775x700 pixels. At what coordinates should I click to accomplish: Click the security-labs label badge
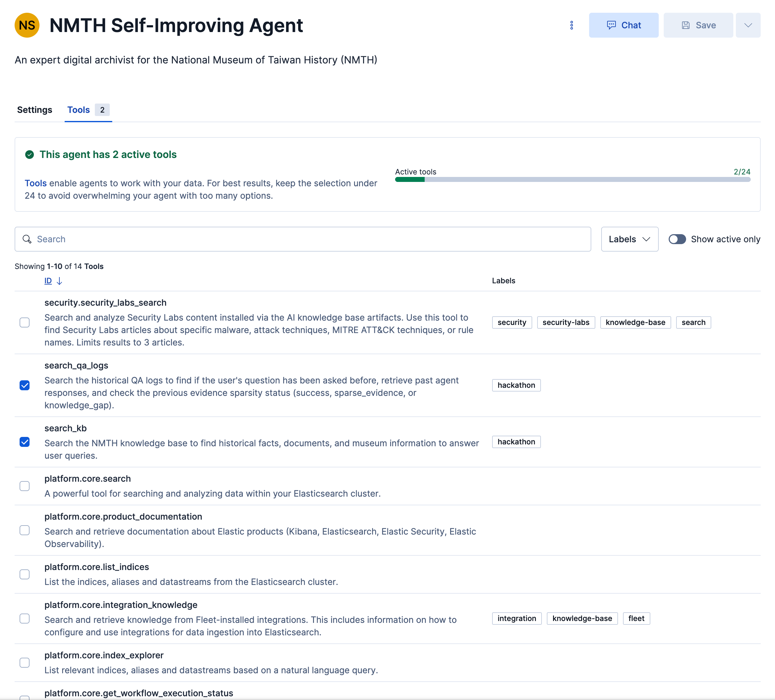pos(565,322)
